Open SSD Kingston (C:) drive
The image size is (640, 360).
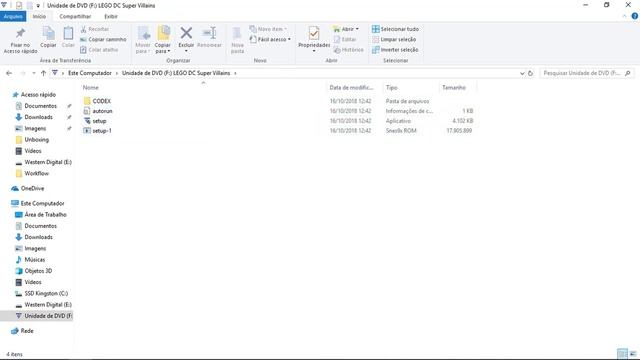coord(46,293)
